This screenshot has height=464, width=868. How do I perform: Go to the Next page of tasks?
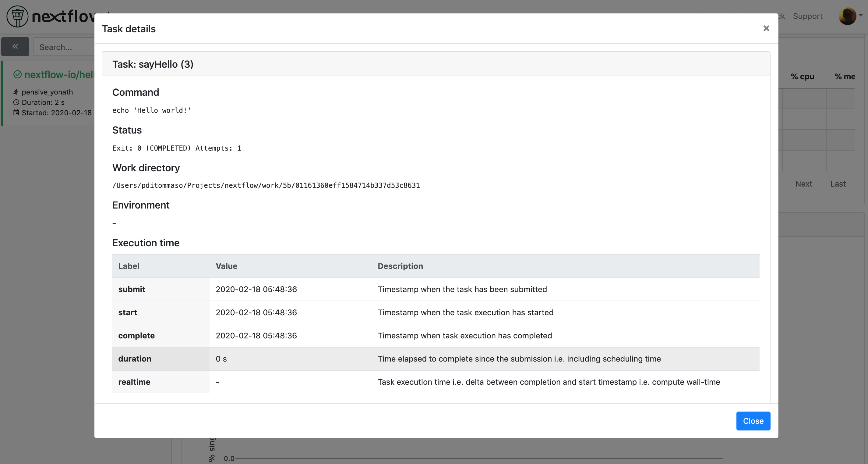pos(804,184)
